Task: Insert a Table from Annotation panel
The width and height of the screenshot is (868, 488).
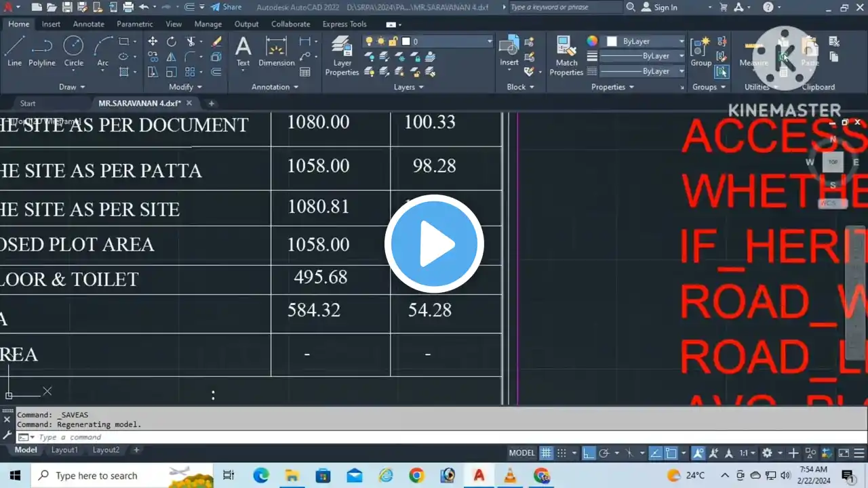Action: pyautogui.click(x=305, y=72)
